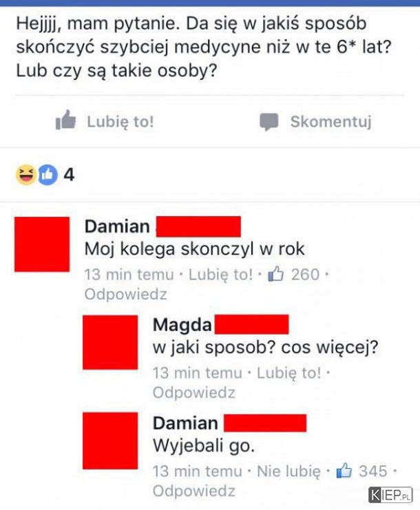Like Magda's 'w jaki sposob?' reply
Image resolution: width=420 pixels, height=510 pixels.
coord(289,373)
